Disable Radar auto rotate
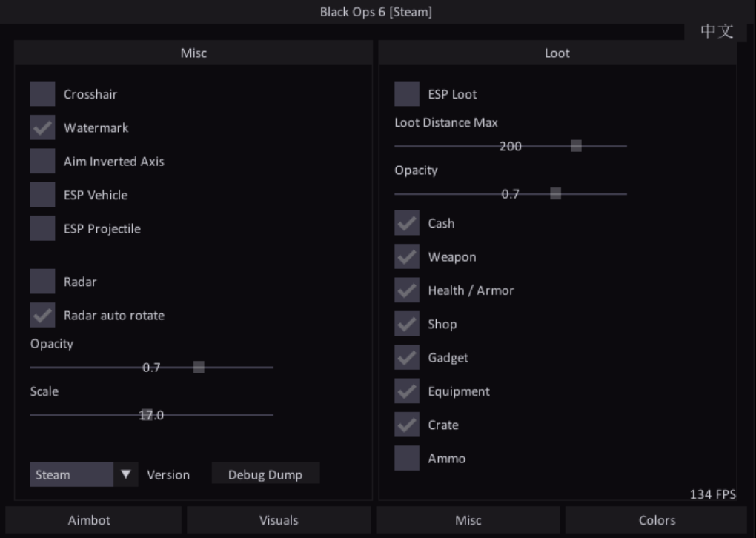 click(43, 315)
